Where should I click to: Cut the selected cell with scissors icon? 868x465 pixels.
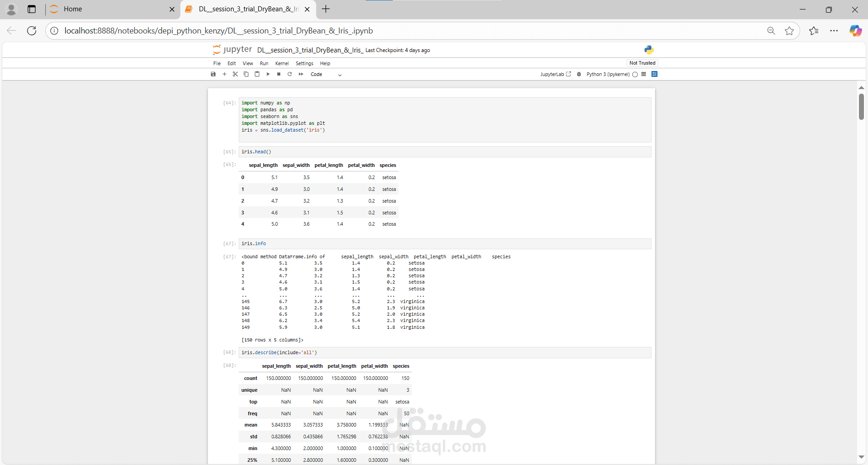235,74
